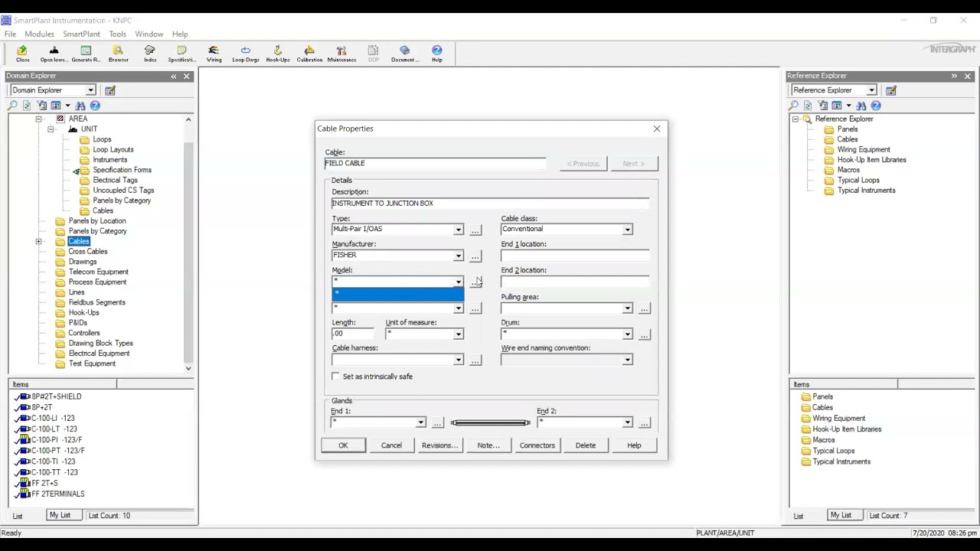Click the Reference Explorer magnifier search icon
Image resolution: width=980 pixels, height=551 pixels.
pos(794,106)
